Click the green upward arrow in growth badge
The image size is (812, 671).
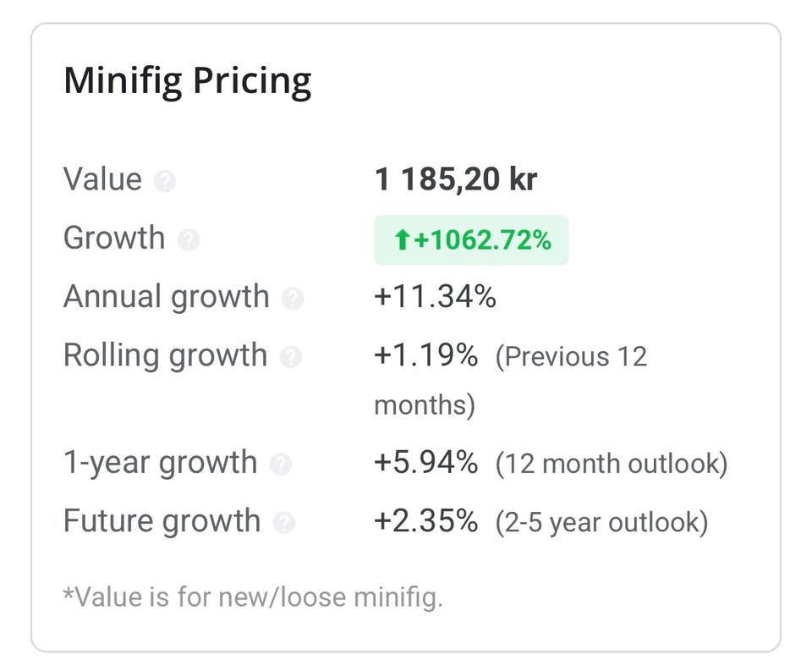[402, 240]
